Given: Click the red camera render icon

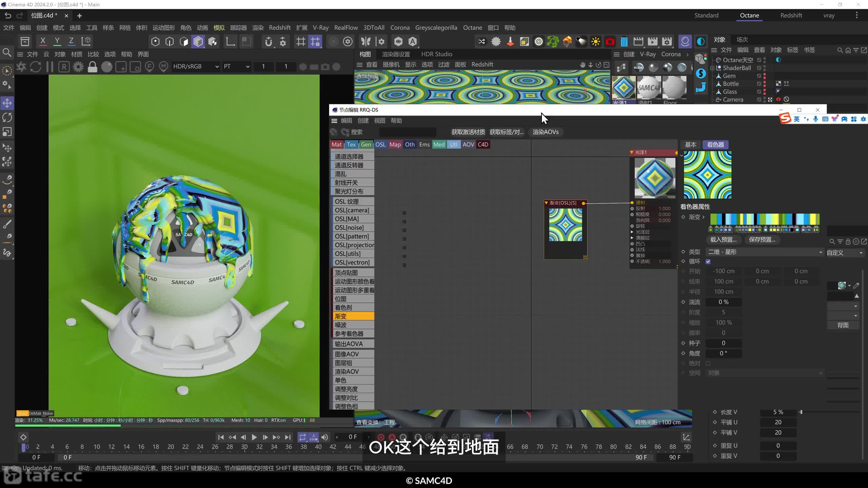Looking at the screenshot, I should click(610, 42).
